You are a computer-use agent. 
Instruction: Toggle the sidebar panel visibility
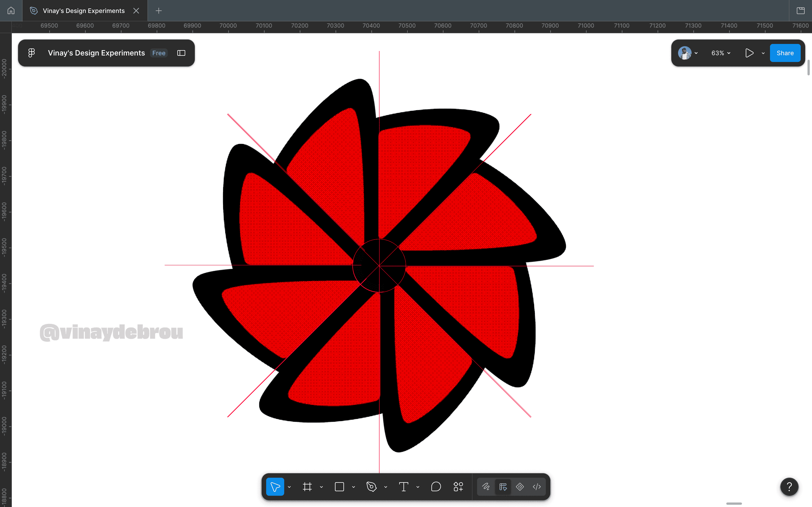point(181,53)
